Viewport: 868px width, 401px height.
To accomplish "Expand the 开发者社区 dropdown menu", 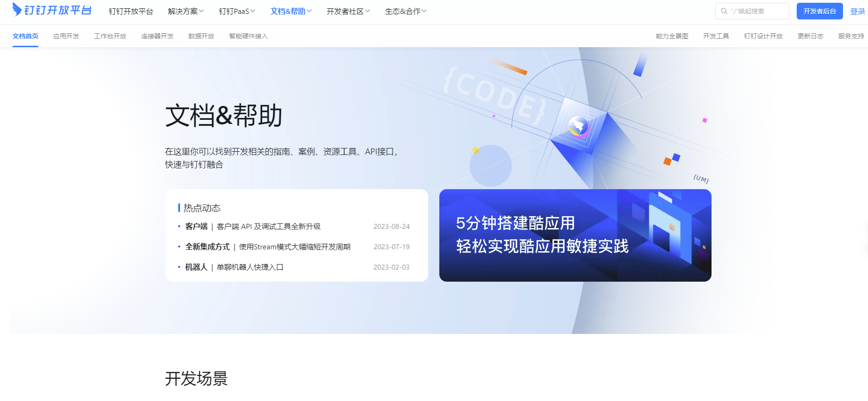I will coord(348,11).
